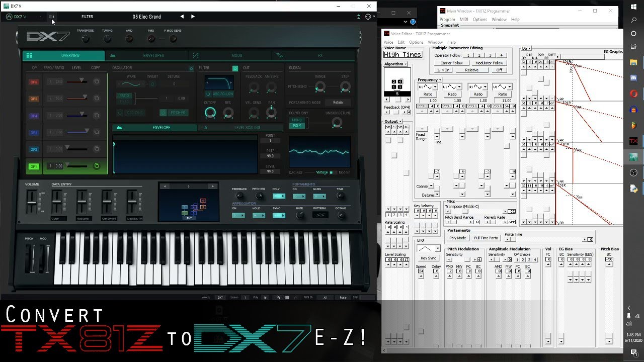Click the copy icon for OP6
This screenshot has width=644, height=362.
coord(97,81)
